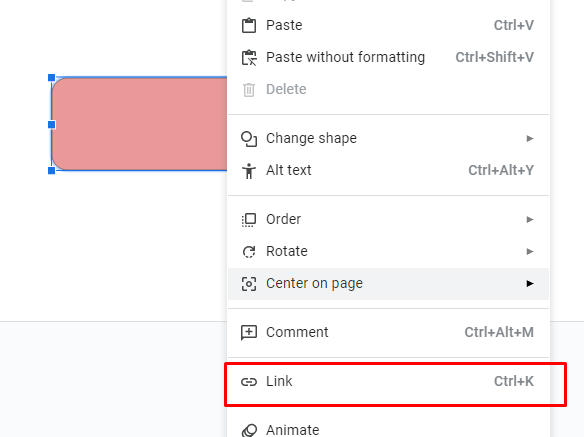Expand the Change shape submenu arrow

coord(530,139)
